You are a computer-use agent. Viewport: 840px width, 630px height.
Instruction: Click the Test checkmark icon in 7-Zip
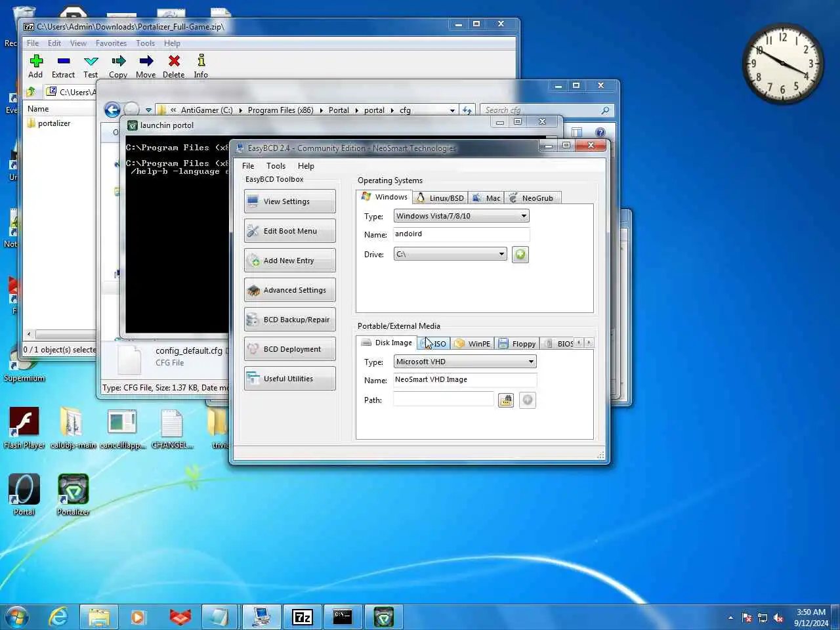click(x=91, y=61)
